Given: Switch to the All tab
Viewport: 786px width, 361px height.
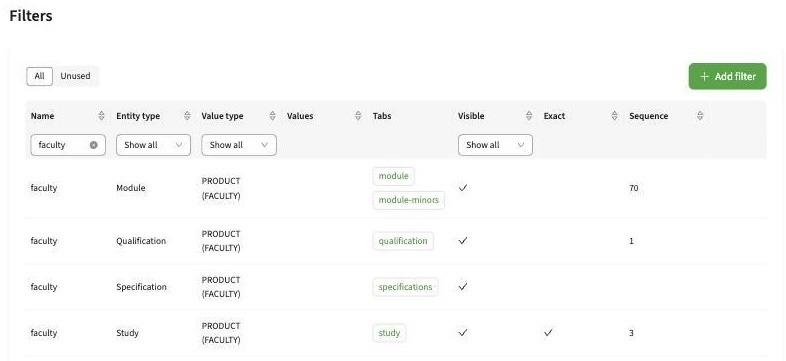Looking at the screenshot, I should point(40,76).
